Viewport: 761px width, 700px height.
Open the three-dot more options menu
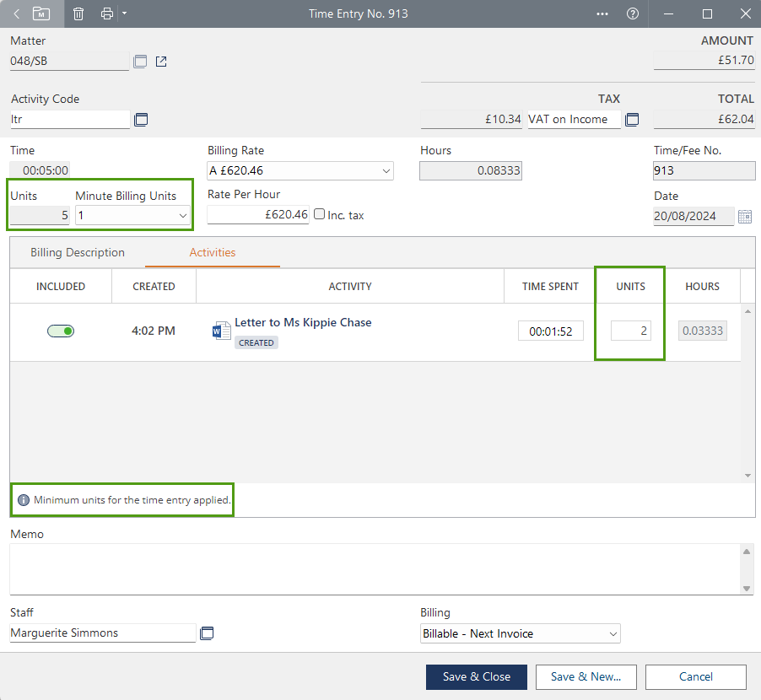pyautogui.click(x=602, y=13)
